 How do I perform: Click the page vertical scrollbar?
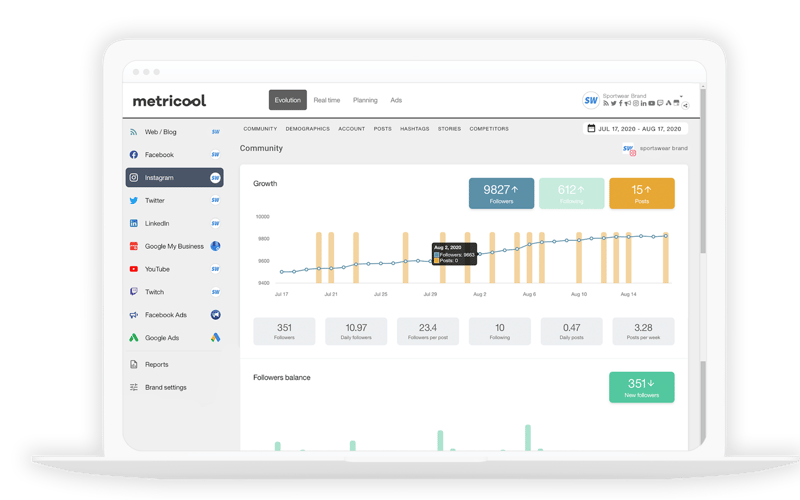click(x=703, y=171)
